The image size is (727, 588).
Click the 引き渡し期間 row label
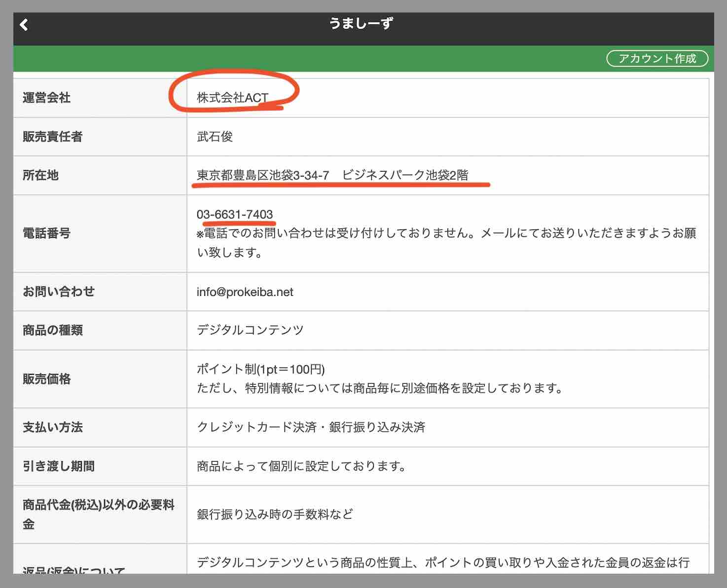point(58,466)
